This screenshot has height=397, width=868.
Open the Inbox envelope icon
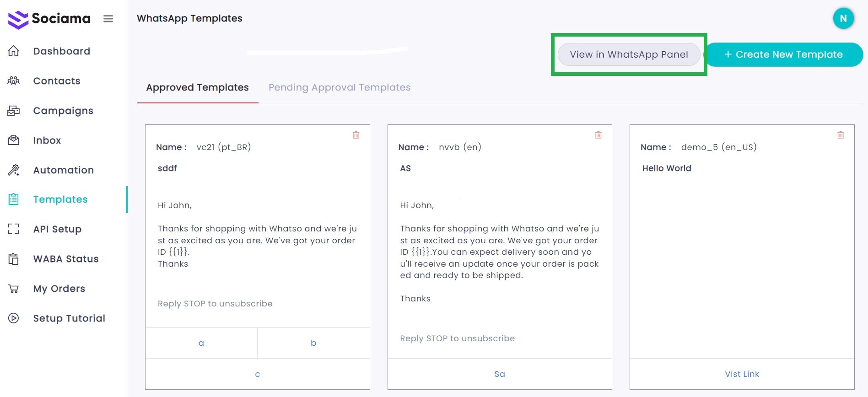pyautogui.click(x=14, y=140)
